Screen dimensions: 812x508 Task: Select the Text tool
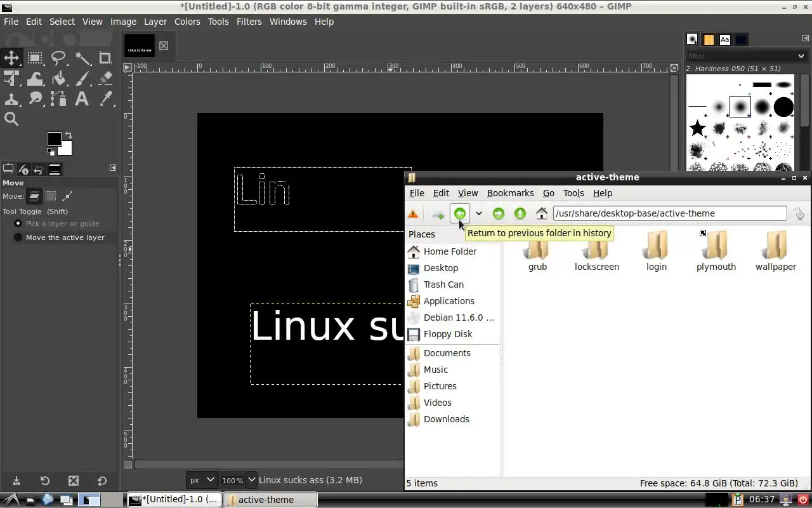click(82, 98)
